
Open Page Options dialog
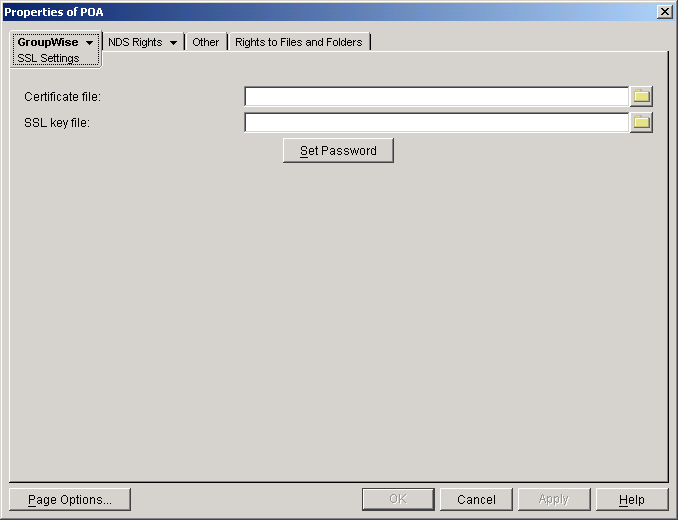(70, 500)
